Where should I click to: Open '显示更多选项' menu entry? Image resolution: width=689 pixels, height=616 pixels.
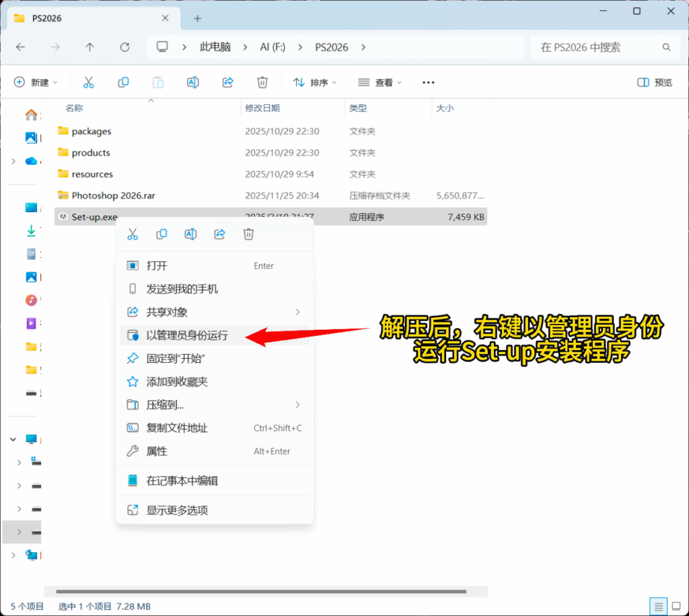tap(177, 510)
